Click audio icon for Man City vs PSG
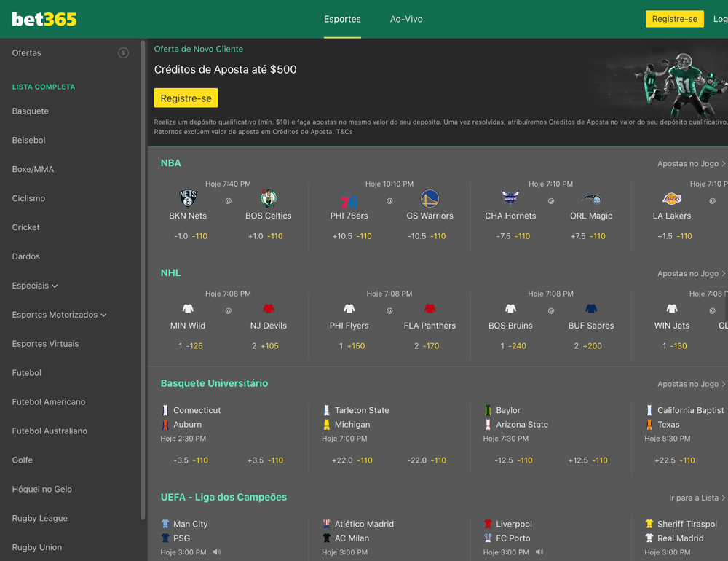The height and width of the screenshot is (561, 728). pyautogui.click(x=217, y=552)
